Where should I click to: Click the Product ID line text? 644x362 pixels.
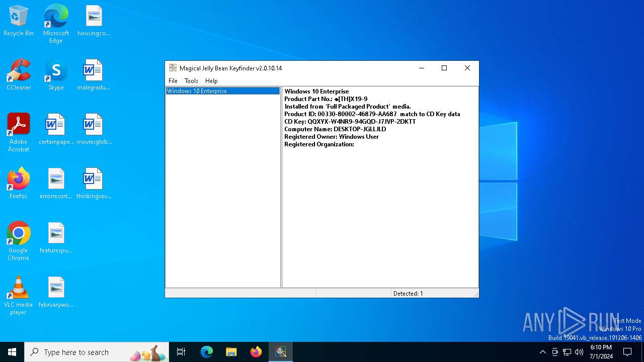[x=372, y=114]
